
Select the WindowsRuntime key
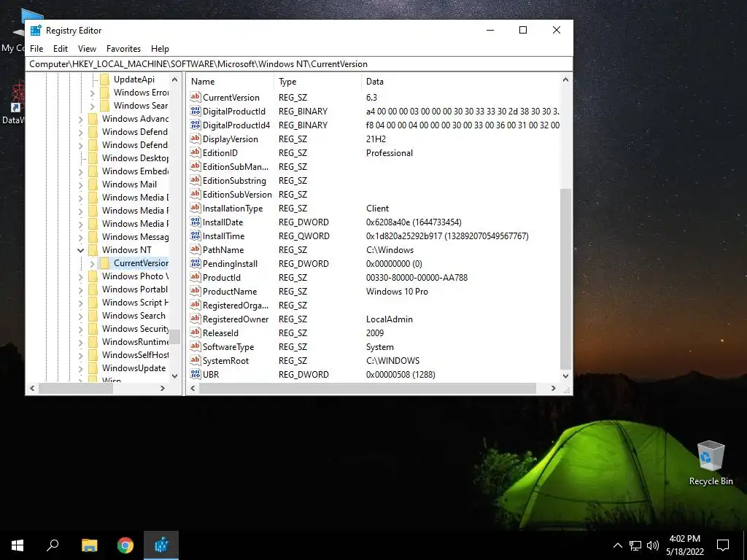[135, 342]
